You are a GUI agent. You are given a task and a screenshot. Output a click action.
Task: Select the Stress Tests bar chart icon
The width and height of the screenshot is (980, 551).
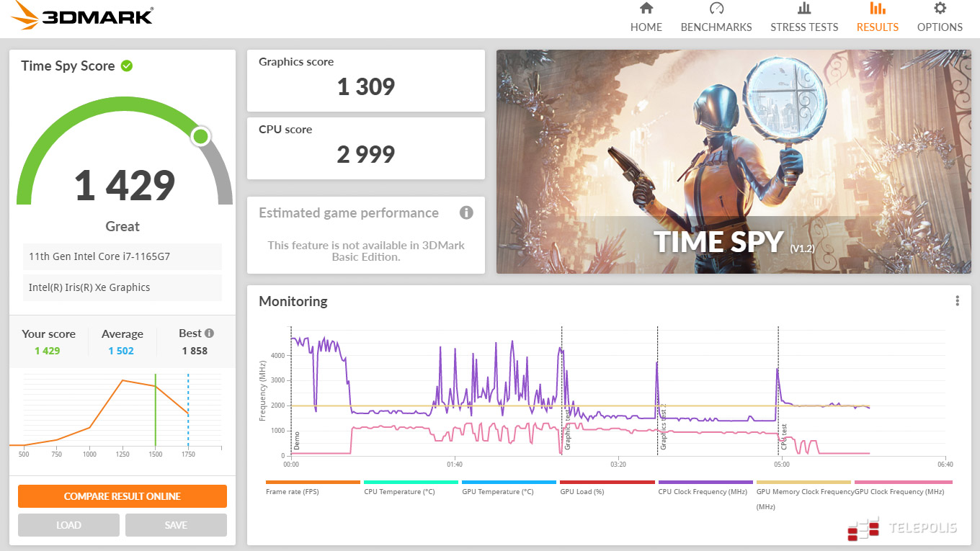pyautogui.click(x=804, y=9)
